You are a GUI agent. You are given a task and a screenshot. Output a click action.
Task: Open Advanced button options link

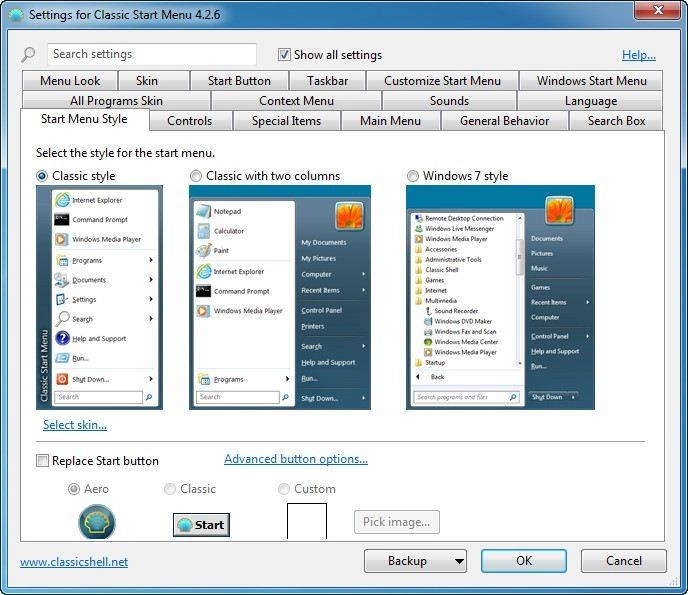(x=296, y=459)
